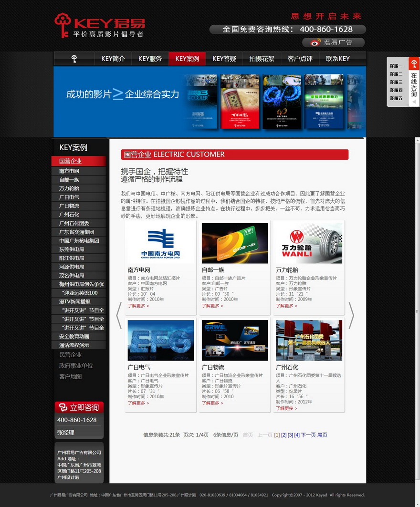Click red key icon on online consult widget
Screen dimensions: 420x507
(x=414, y=63)
